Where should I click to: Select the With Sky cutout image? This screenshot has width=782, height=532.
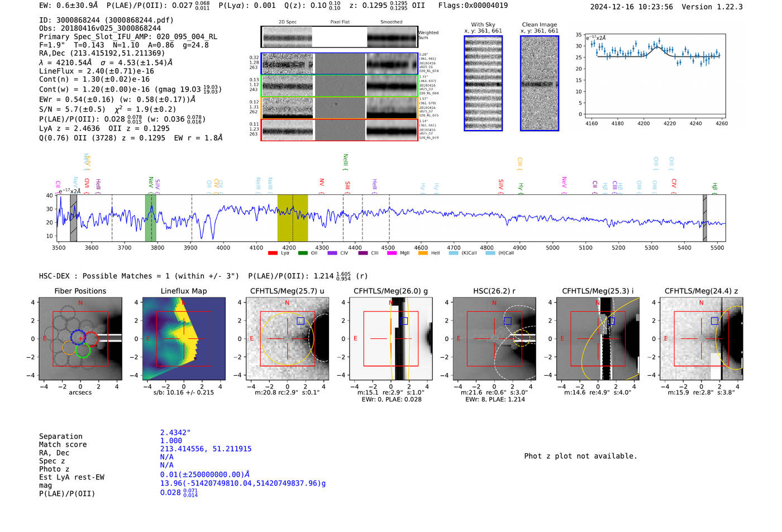(x=483, y=83)
